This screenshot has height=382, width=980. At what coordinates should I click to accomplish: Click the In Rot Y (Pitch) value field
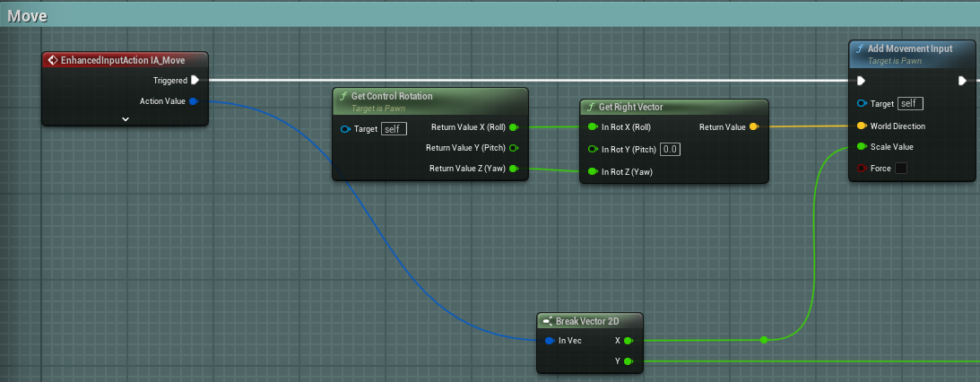point(671,150)
